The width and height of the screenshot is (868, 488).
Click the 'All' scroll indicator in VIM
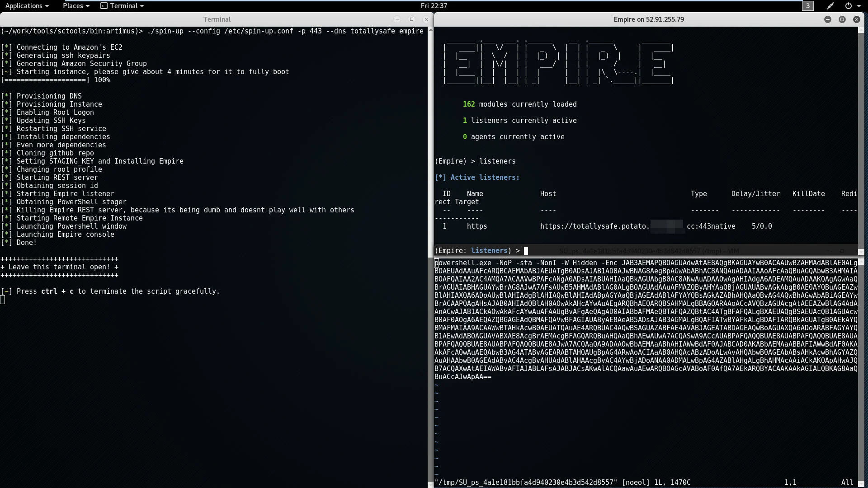pyautogui.click(x=847, y=483)
